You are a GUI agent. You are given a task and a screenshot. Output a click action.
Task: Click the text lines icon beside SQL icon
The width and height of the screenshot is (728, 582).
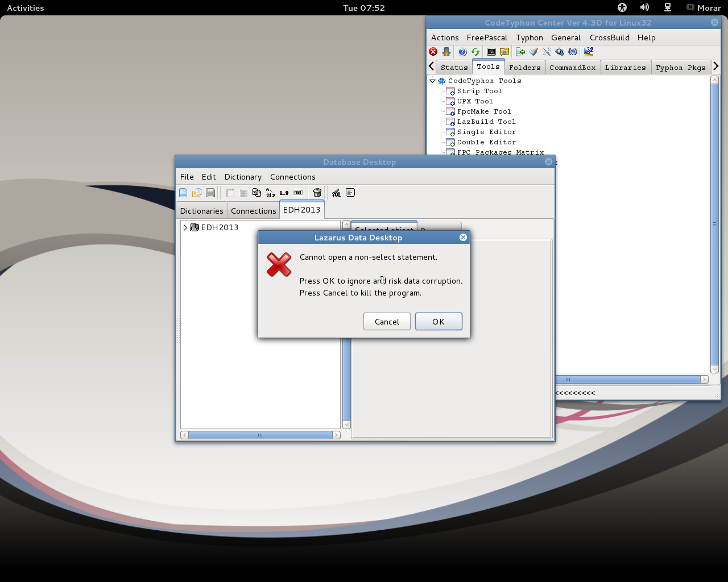[350, 193]
